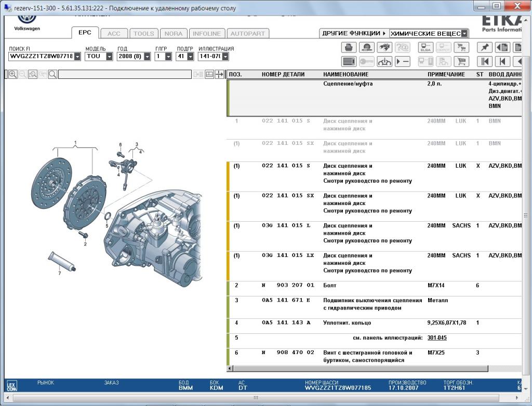Open illustration link 301-045
This screenshot has width=532, height=406.
pyautogui.click(x=437, y=337)
